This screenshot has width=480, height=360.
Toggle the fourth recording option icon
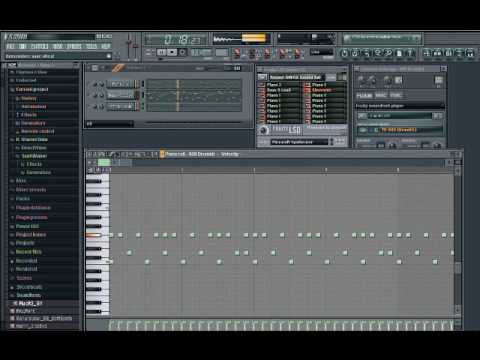[283, 53]
